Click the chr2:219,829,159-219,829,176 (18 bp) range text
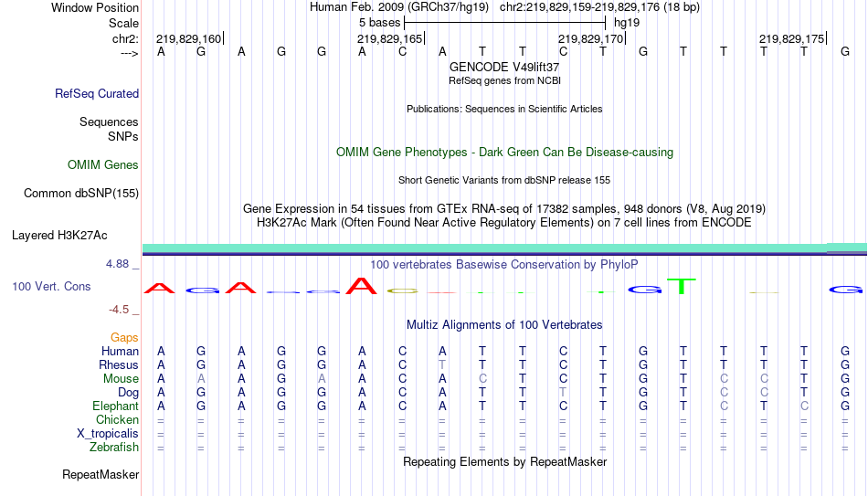The height and width of the screenshot is (496, 868). [x=599, y=7]
